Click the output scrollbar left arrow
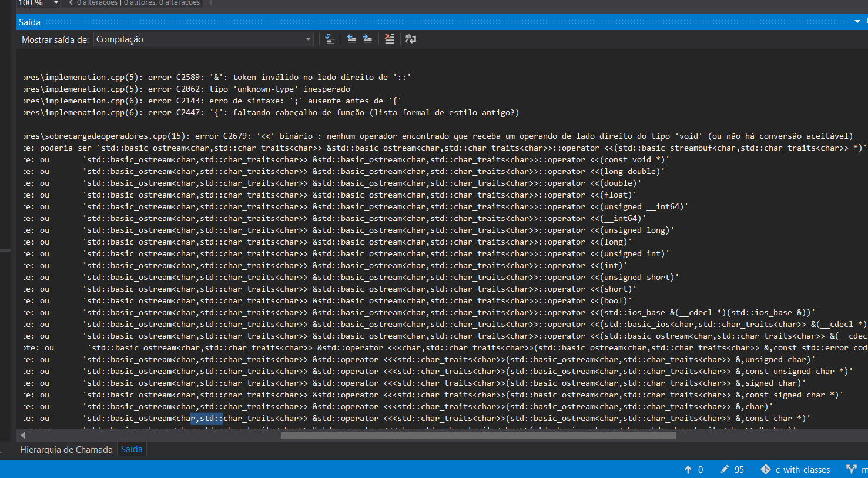This screenshot has height=478, width=868. 23,436
